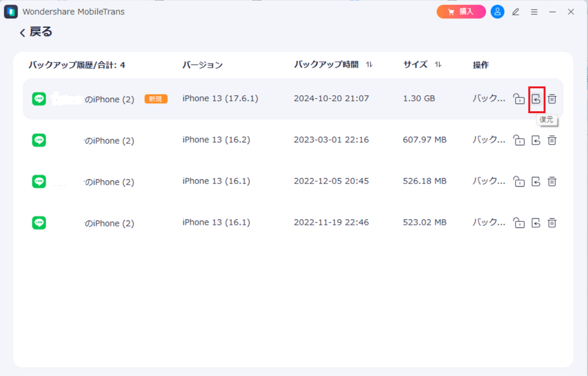Screen dimensions: 588x376
Task: Delete the 607.97 MB backup
Action: (x=552, y=140)
